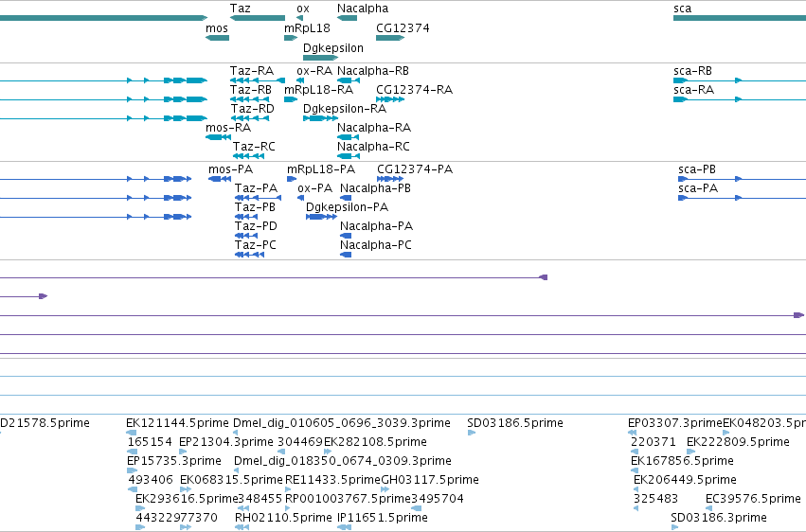Select the EK167856.5prime EST label

click(682, 461)
